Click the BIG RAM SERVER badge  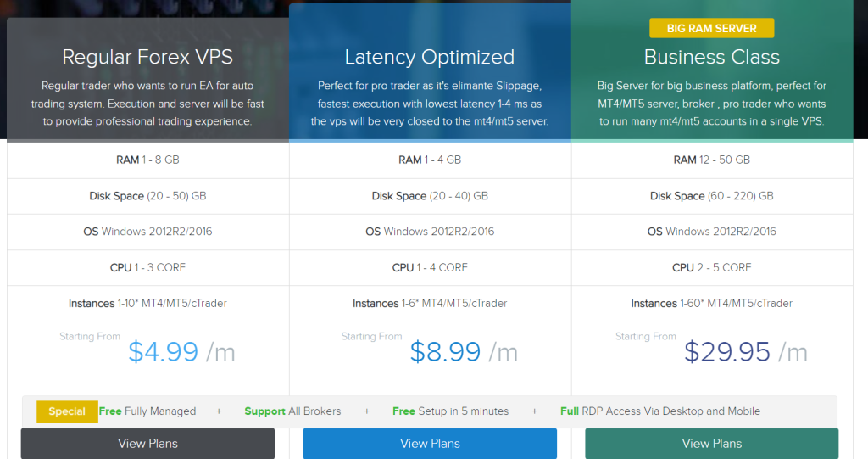click(x=711, y=28)
